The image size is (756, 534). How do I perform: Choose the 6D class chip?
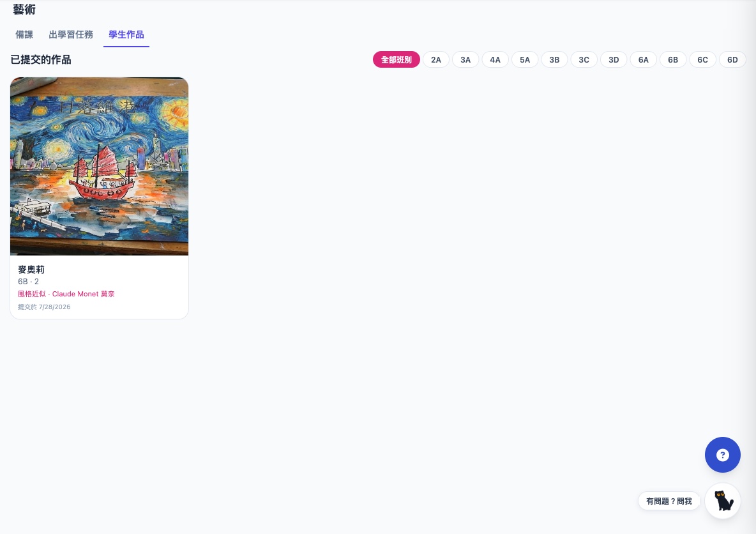732,60
